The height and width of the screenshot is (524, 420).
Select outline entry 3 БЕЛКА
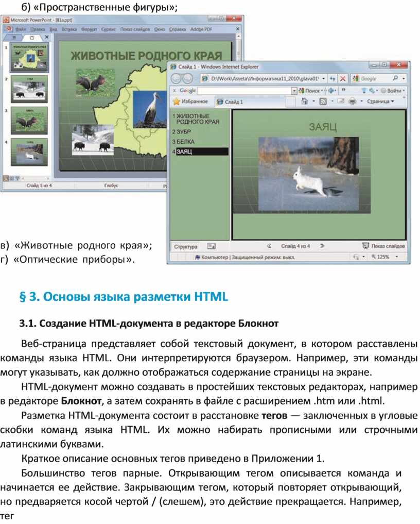(183, 142)
